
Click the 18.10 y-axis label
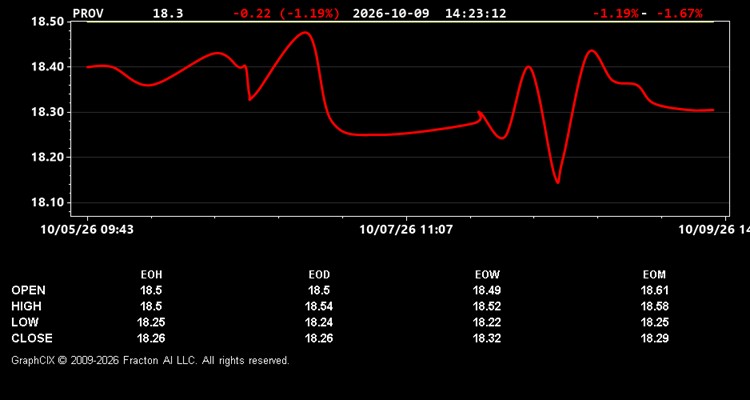(x=47, y=202)
